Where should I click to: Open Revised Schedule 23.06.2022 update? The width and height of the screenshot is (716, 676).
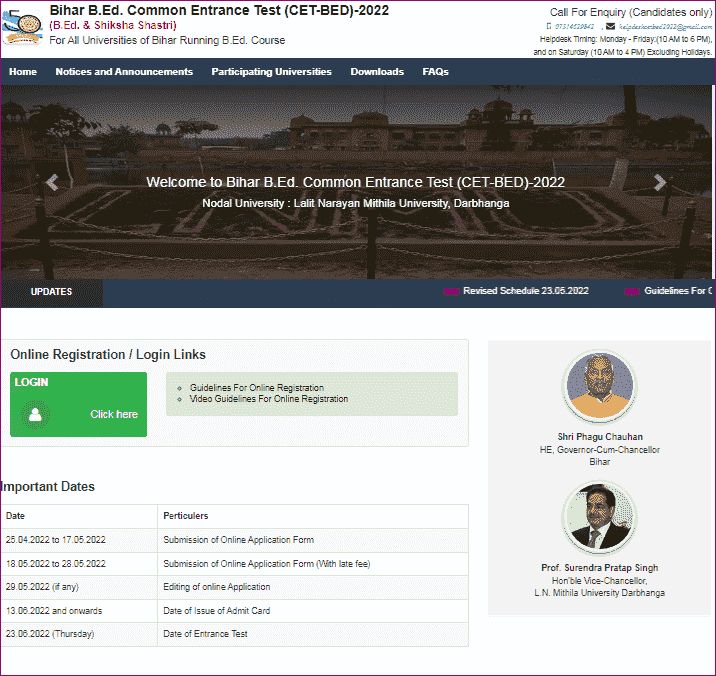[x=526, y=291]
